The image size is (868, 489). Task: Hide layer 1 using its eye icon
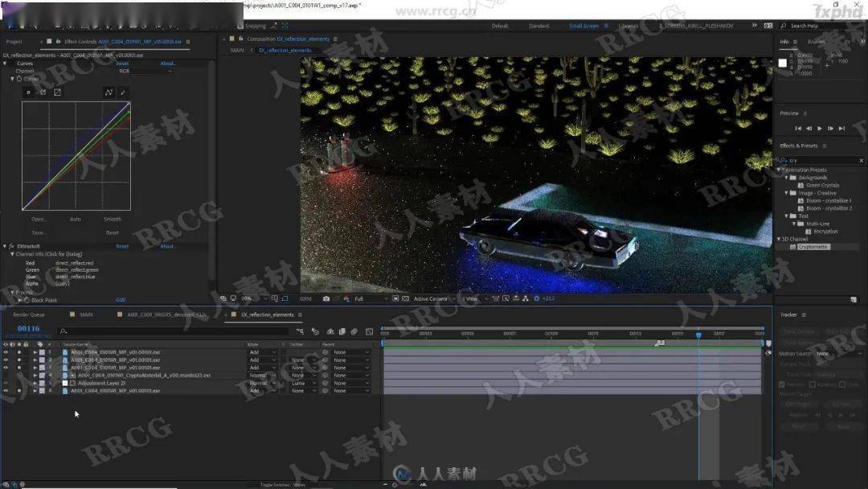pyautogui.click(x=6, y=352)
